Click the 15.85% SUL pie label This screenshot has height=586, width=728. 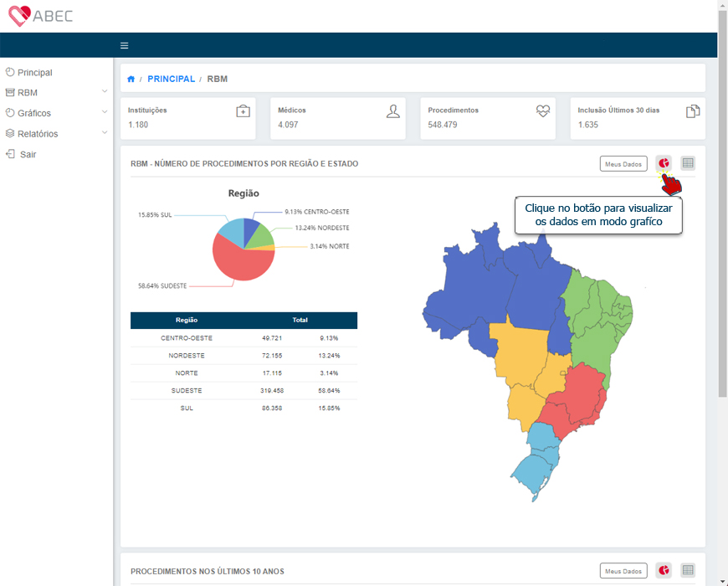(x=155, y=215)
